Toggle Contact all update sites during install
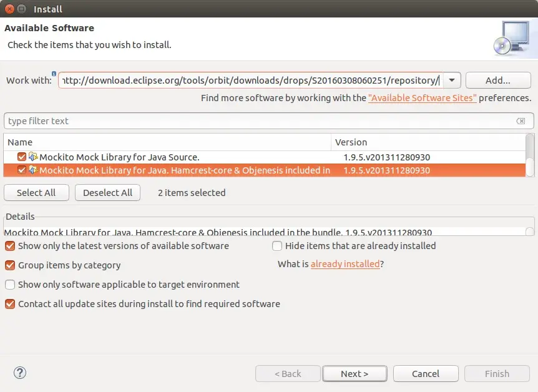Image resolution: width=538 pixels, height=392 pixels. 10,304
